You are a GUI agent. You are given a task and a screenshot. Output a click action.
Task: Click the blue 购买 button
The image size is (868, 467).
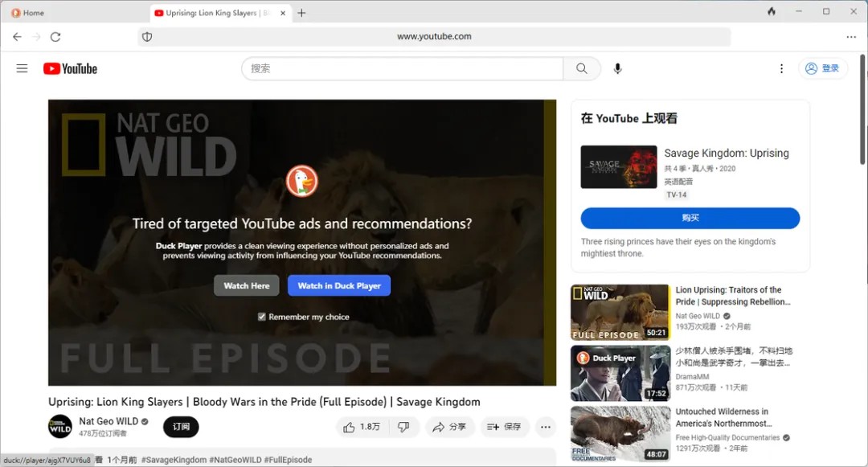coord(690,218)
